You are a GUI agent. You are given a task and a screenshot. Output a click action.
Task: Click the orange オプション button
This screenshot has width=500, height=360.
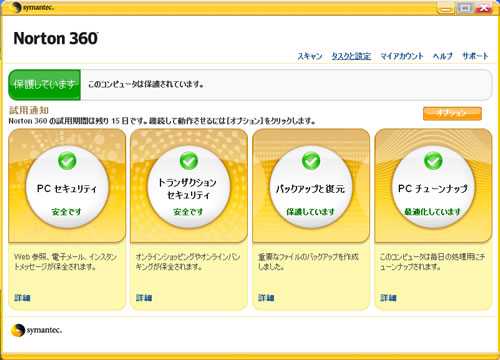452,113
